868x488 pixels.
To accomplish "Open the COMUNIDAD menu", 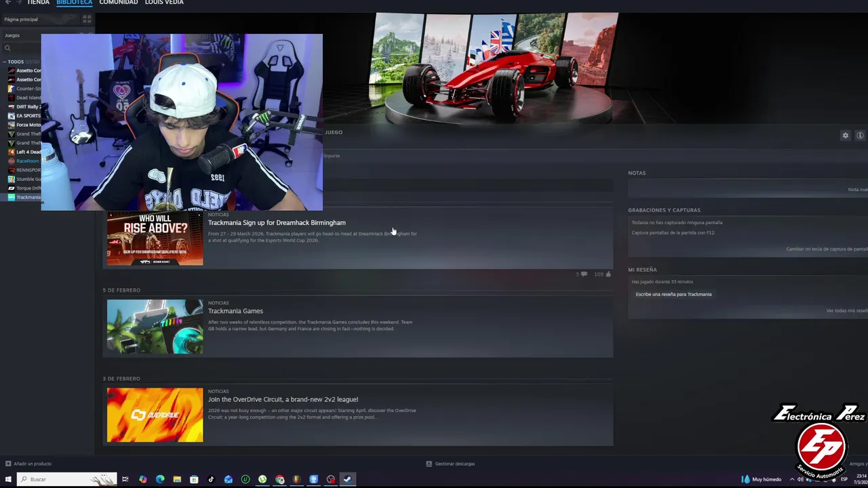I will (x=119, y=3).
